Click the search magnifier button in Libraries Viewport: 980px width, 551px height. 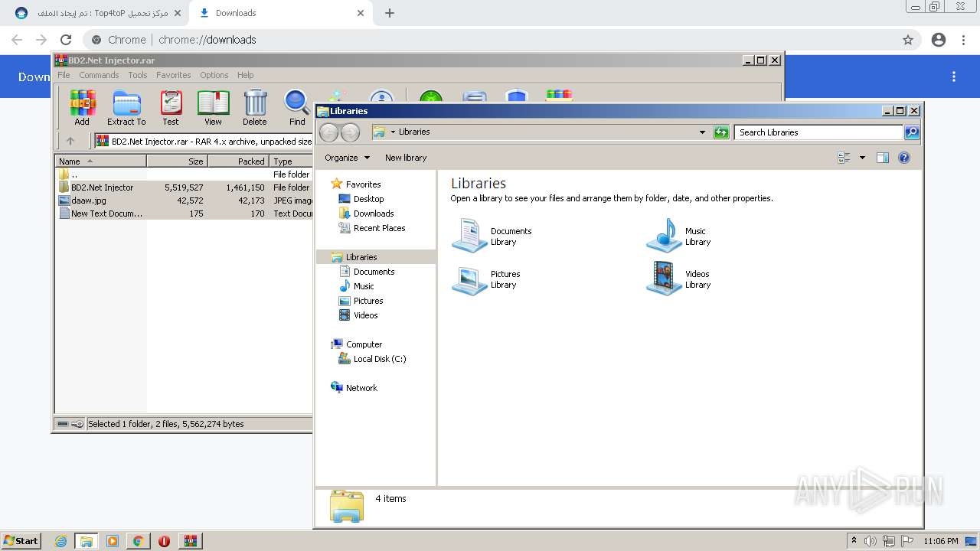(x=912, y=132)
